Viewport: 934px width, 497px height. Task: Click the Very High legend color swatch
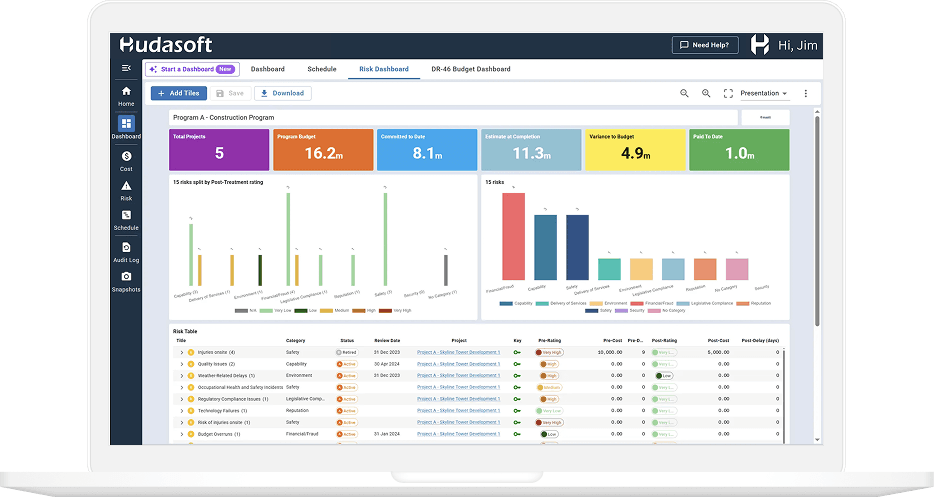387,311
